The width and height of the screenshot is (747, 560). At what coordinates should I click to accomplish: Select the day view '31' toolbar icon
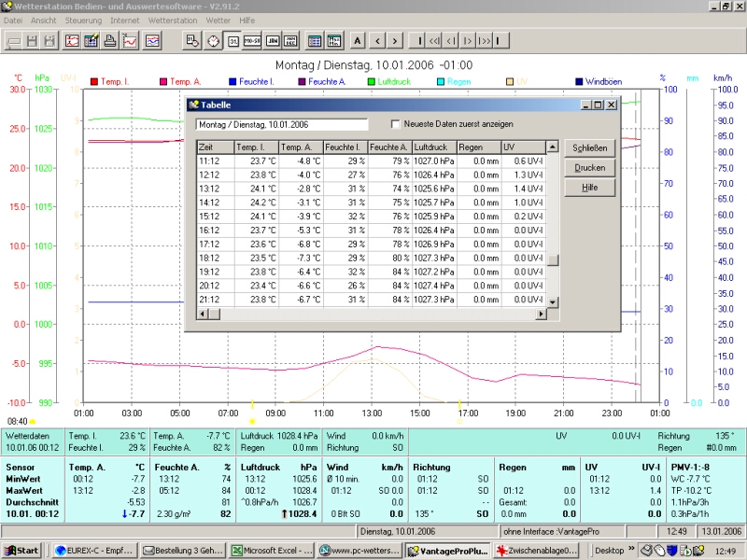[233, 41]
